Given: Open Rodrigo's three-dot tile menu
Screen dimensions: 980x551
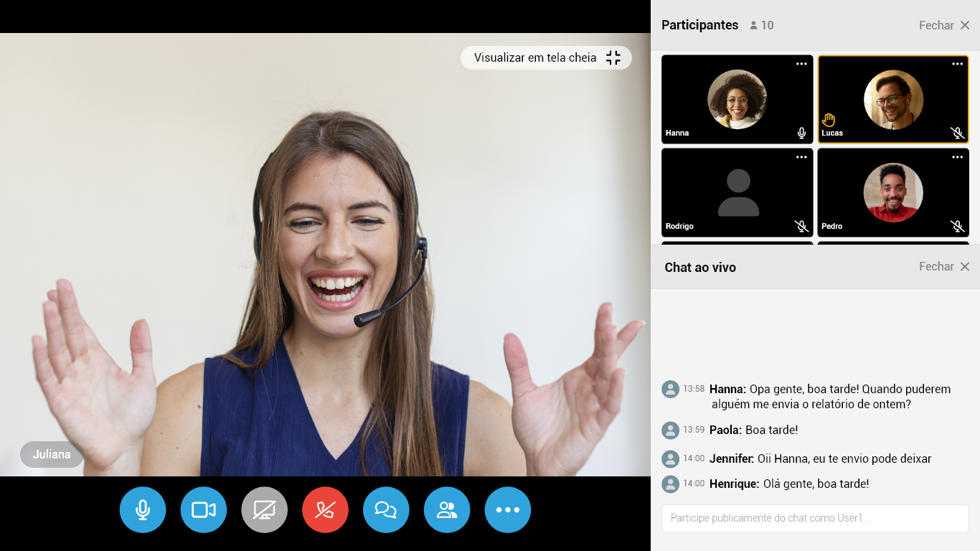Looking at the screenshot, I should click(x=801, y=157).
